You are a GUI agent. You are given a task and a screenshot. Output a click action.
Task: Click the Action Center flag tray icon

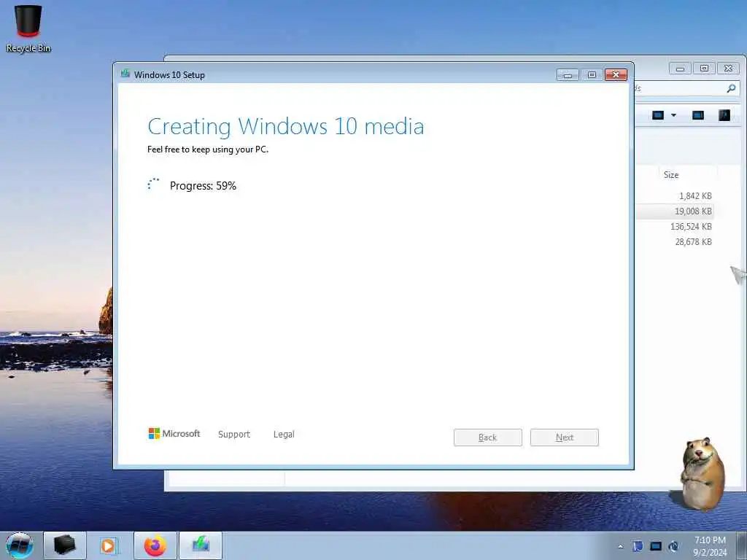coord(638,546)
